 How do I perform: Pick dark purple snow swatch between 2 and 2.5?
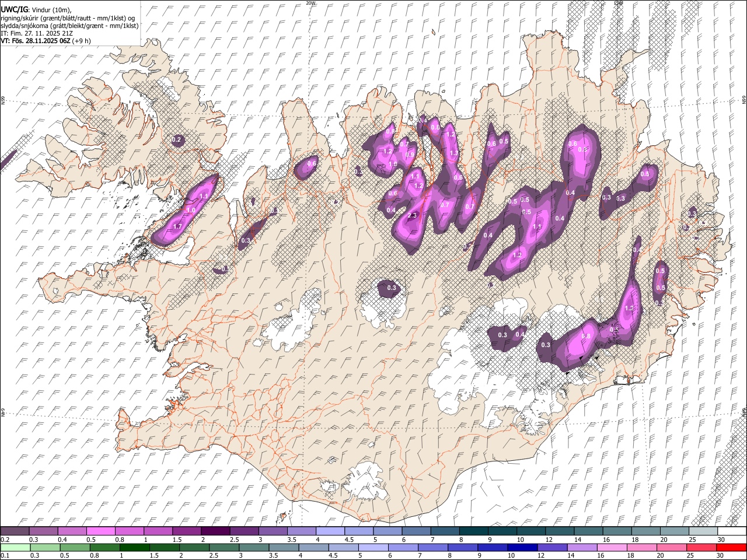coord(215,531)
